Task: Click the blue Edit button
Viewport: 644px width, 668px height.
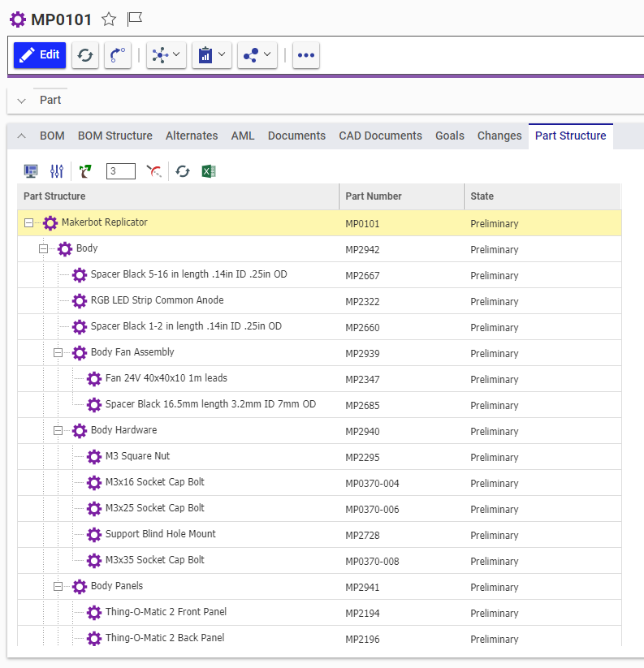Action: coord(40,55)
